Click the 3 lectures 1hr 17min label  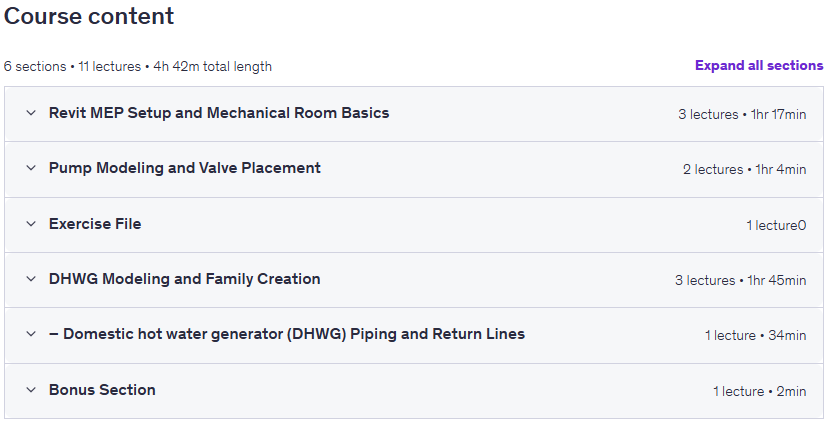[x=742, y=114]
